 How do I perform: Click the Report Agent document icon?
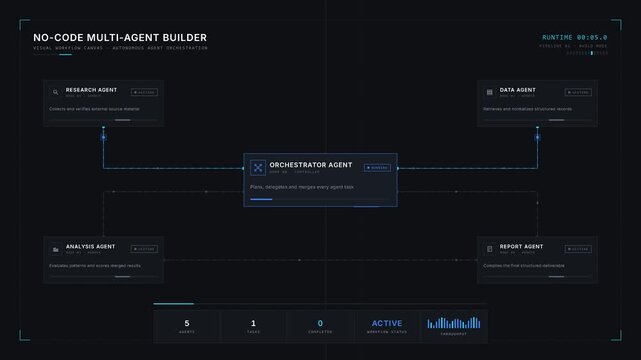pyautogui.click(x=489, y=249)
